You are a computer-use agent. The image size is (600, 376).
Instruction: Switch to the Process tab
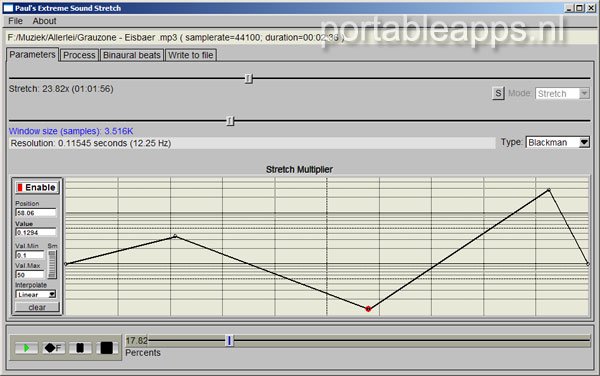[79, 55]
